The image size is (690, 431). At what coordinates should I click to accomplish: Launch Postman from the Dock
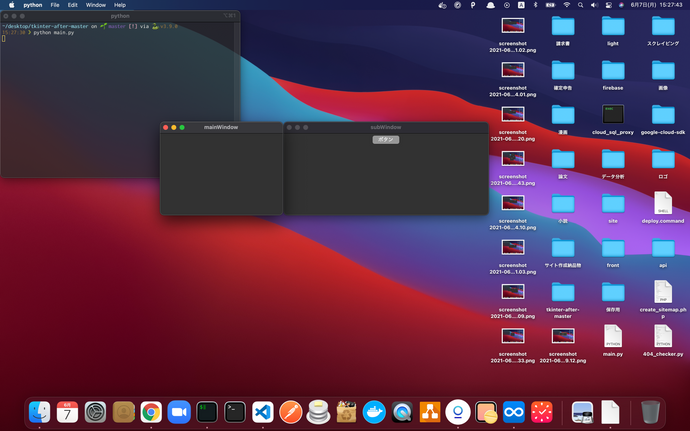pyautogui.click(x=290, y=413)
